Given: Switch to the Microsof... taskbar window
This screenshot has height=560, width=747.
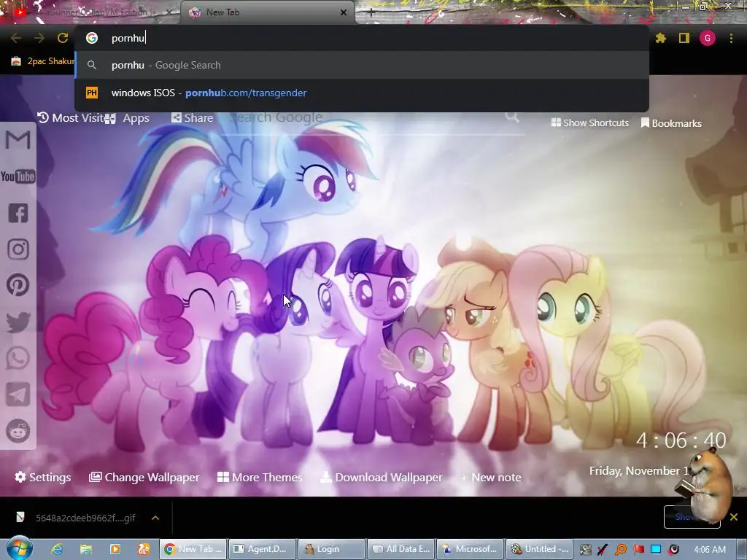Looking at the screenshot, I should point(471,549).
